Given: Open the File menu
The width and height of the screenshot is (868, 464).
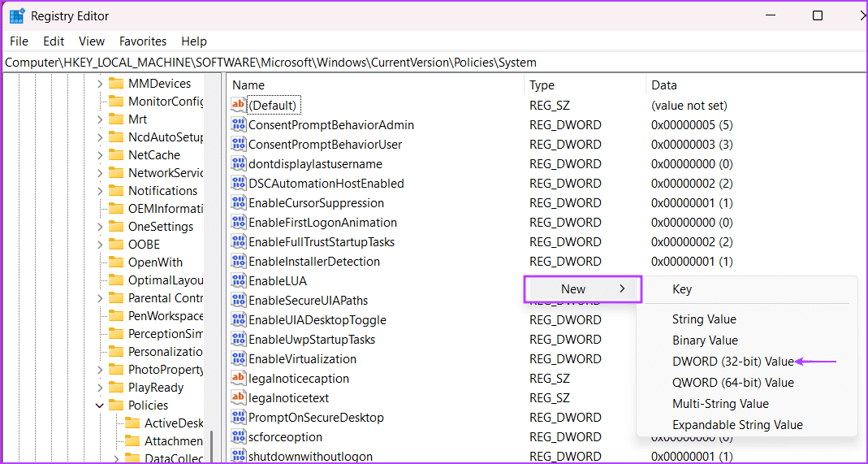Looking at the screenshot, I should tap(19, 41).
